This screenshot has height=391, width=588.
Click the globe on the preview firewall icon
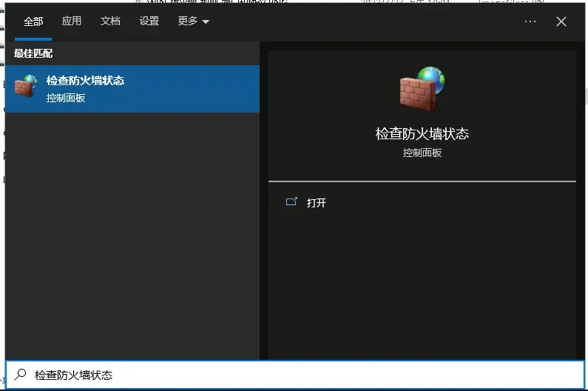tap(432, 79)
